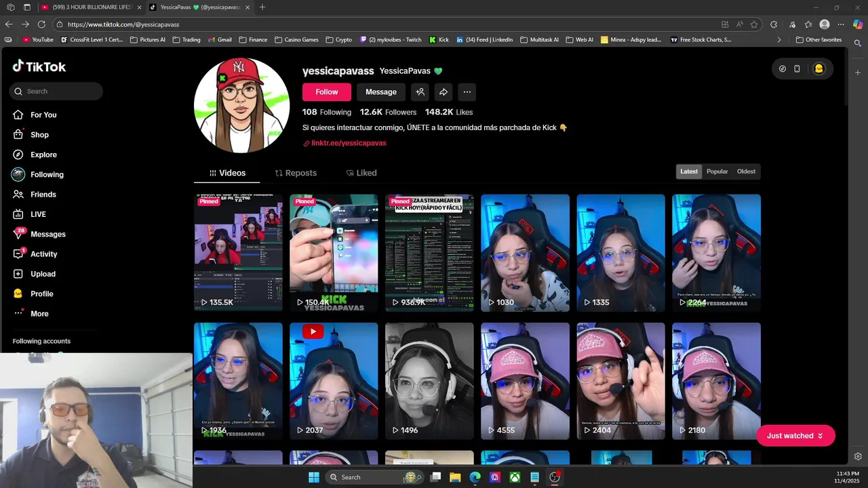Expand the Just watched panel
868x488 pixels.
click(x=795, y=436)
